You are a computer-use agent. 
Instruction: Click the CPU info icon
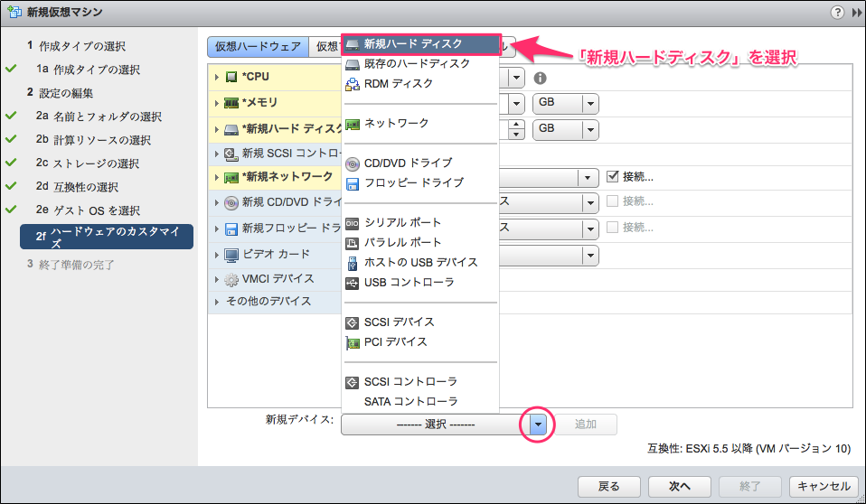[x=540, y=79]
